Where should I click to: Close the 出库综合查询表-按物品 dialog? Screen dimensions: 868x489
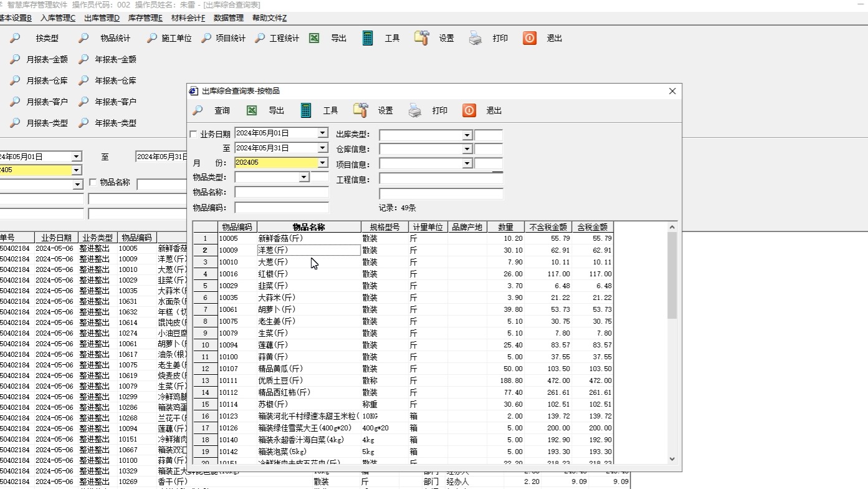(x=672, y=91)
